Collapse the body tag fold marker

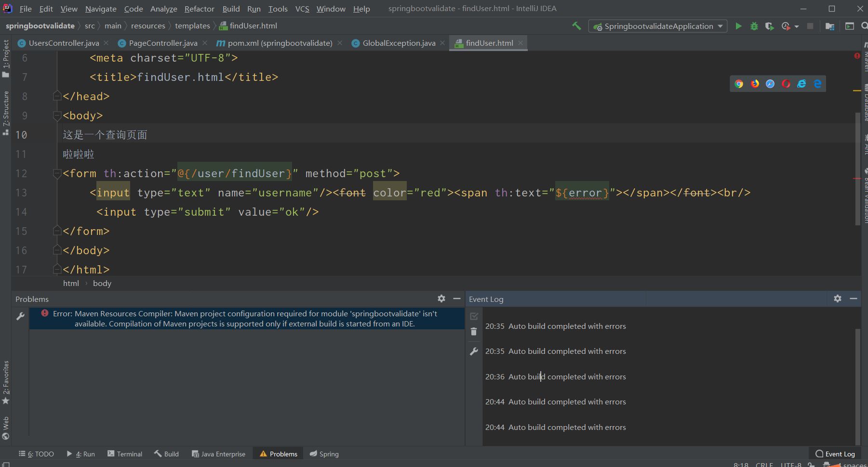[x=57, y=116]
